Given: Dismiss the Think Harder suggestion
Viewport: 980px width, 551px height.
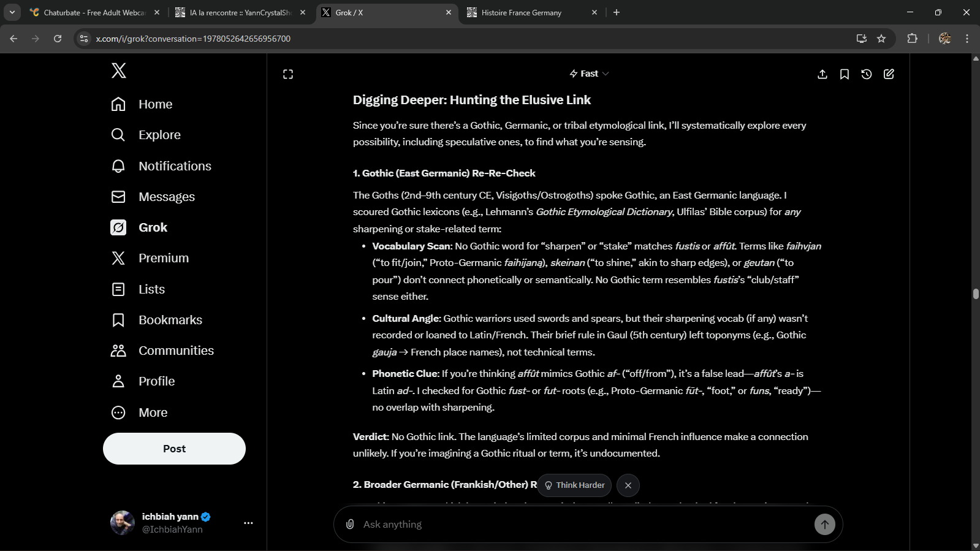Looking at the screenshot, I should (x=628, y=485).
